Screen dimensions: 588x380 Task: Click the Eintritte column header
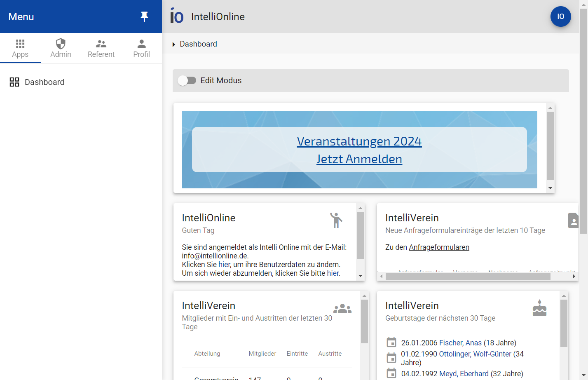pyautogui.click(x=297, y=354)
